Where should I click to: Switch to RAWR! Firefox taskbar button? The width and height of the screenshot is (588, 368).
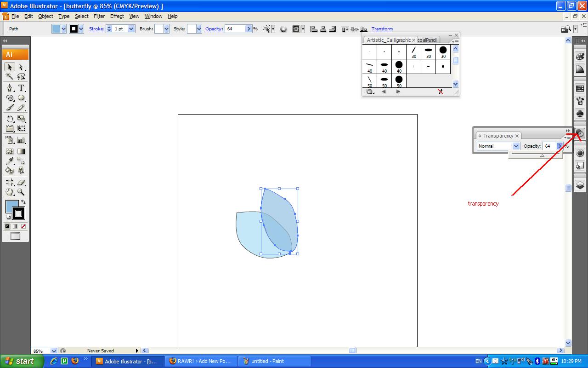(201, 361)
